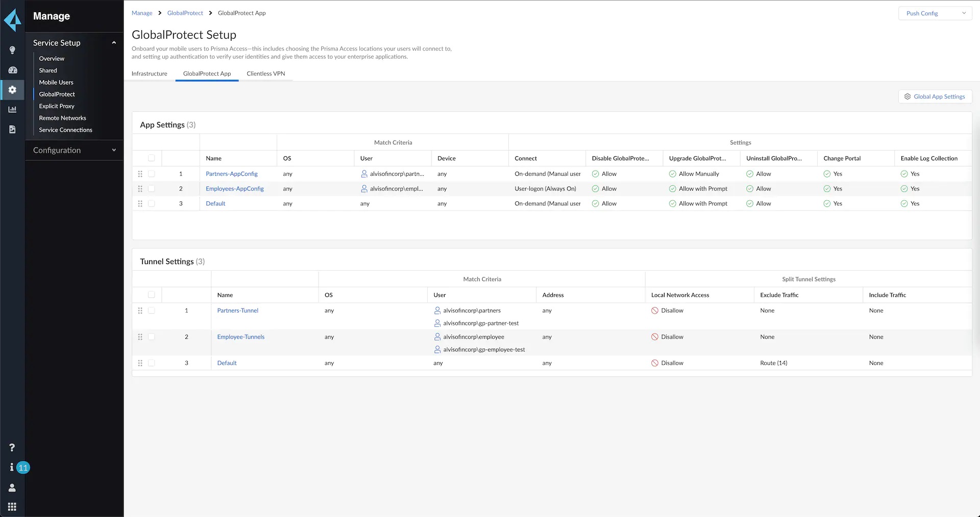The height and width of the screenshot is (517, 980).
Task: Toggle the select-all checkbox in App Settings header
Action: [151, 158]
